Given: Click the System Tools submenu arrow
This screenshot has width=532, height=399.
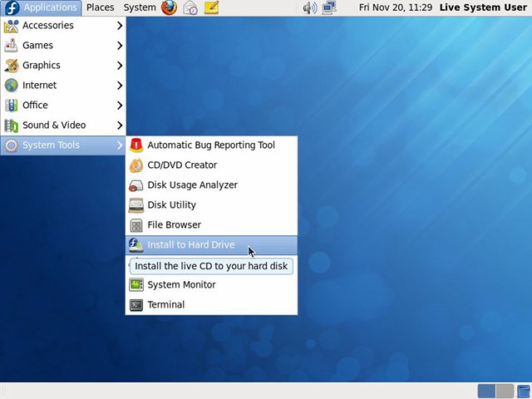Looking at the screenshot, I should [120, 145].
